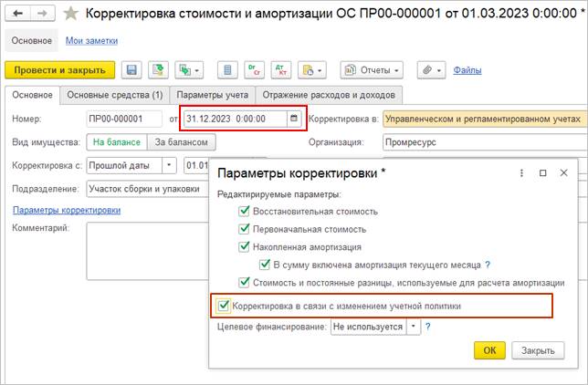
Task: Select the За балансом option
Action: (x=182, y=142)
